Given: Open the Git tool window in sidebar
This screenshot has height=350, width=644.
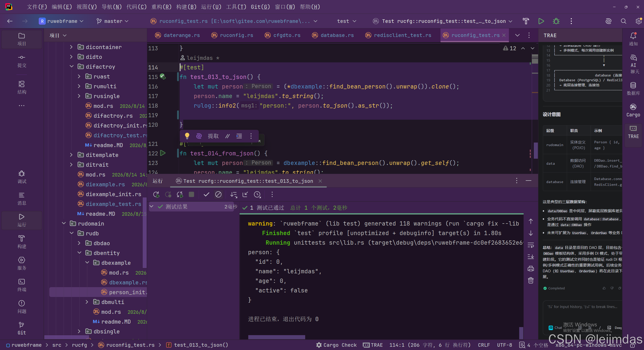Looking at the screenshot, I should coord(22,328).
